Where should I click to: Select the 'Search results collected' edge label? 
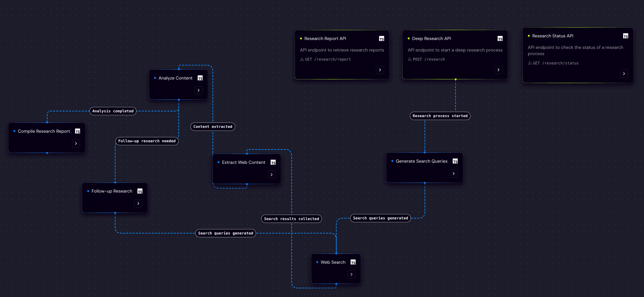(291, 219)
